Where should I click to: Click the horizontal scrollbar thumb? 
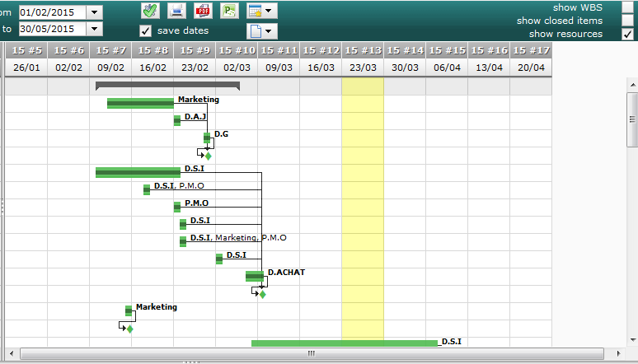pos(312,353)
